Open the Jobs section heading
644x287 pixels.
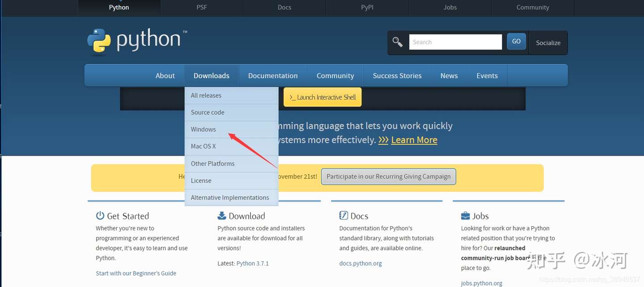[481, 216]
